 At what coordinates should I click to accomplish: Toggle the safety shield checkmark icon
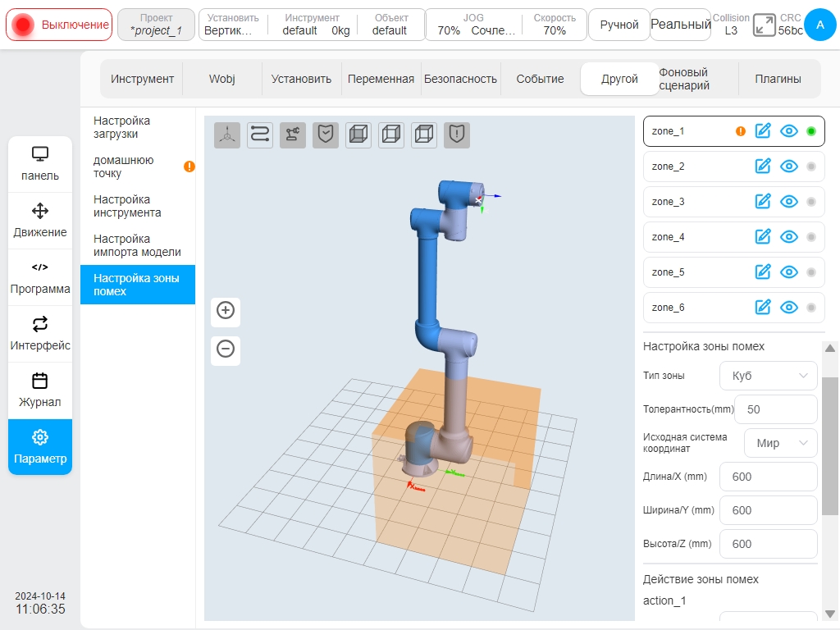[x=325, y=135]
